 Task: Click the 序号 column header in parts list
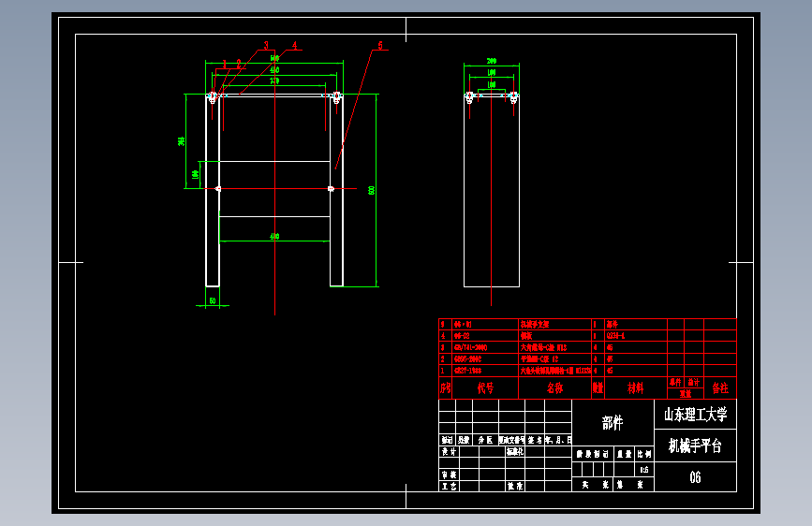[x=446, y=387]
